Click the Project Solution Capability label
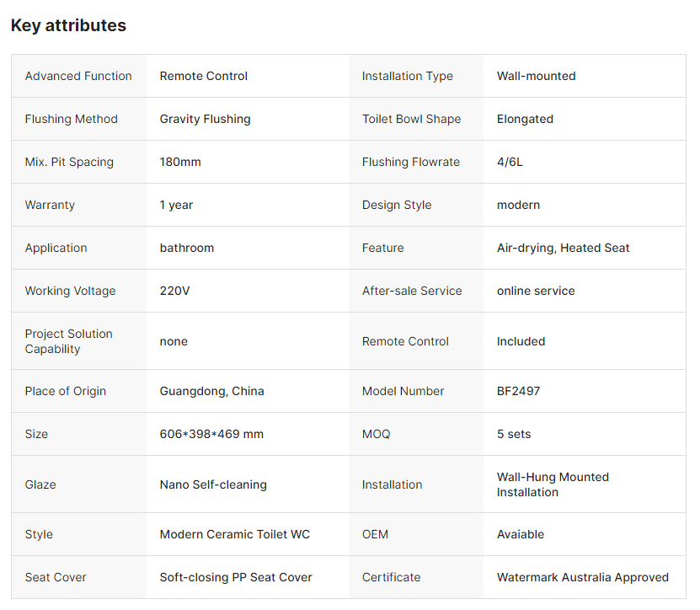Viewport: 700px width, 610px height. [x=68, y=341]
